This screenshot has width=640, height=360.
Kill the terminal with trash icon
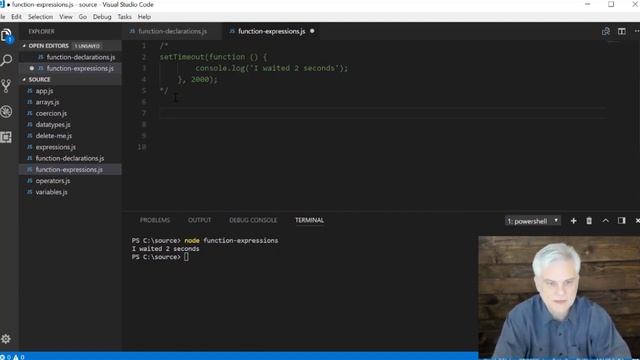click(589, 221)
